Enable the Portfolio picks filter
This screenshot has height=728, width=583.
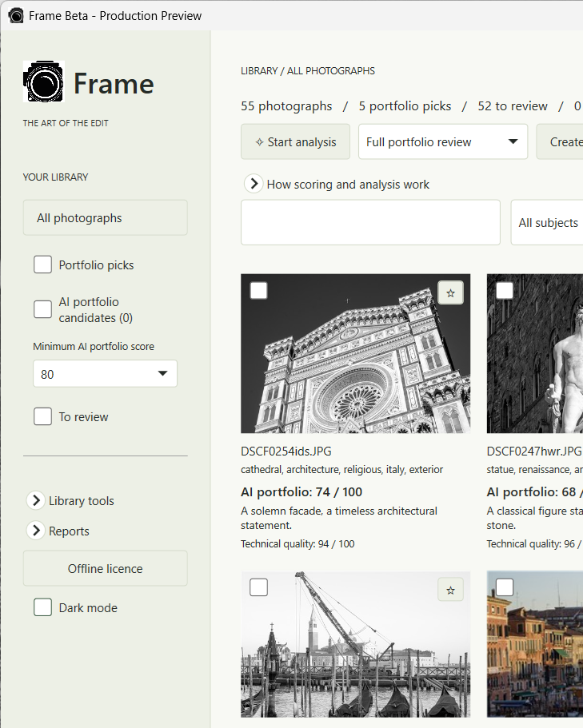[x=42, y=265]
